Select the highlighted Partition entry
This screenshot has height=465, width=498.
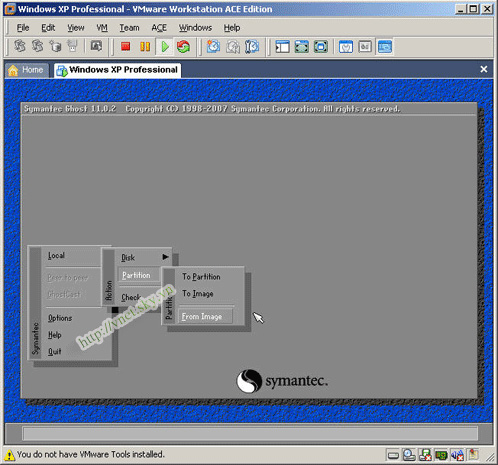pos(139,275)
